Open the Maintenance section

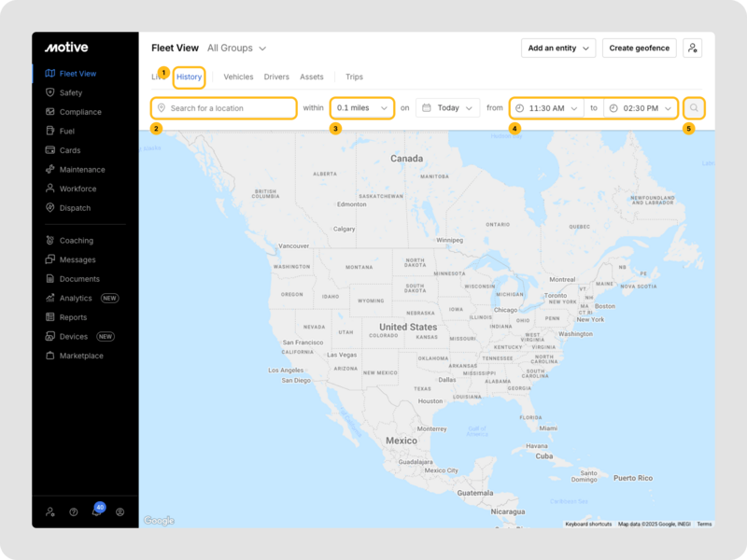tap(81, 169)
